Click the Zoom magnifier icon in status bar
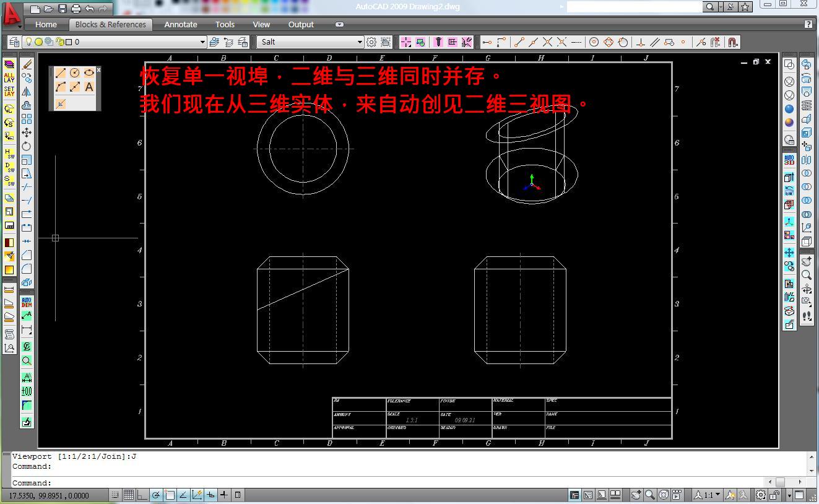The height and width of the screenshot is (504, 819). (650, 495)
